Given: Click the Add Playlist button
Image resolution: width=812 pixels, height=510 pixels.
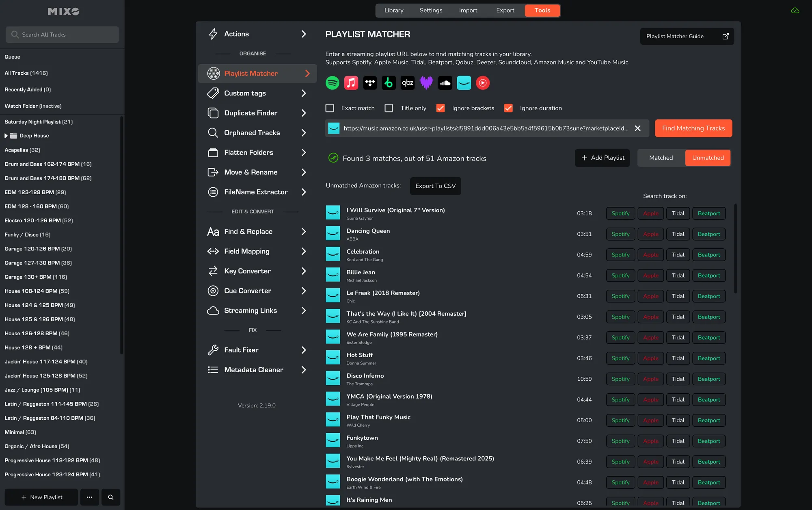Looking at the screenshot, I should 603,158.
